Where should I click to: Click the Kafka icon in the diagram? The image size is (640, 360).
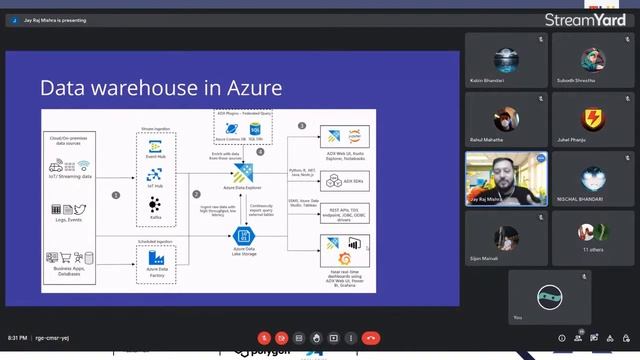tap(155, 205)
